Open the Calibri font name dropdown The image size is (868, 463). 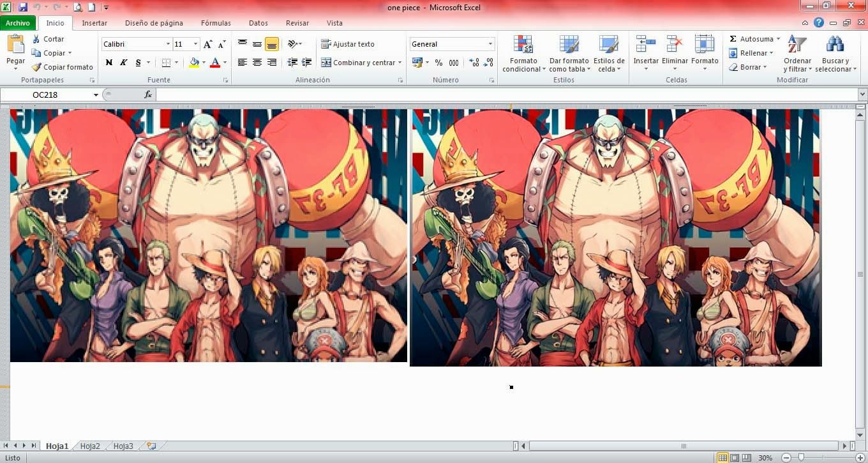[x=168, y=44]
